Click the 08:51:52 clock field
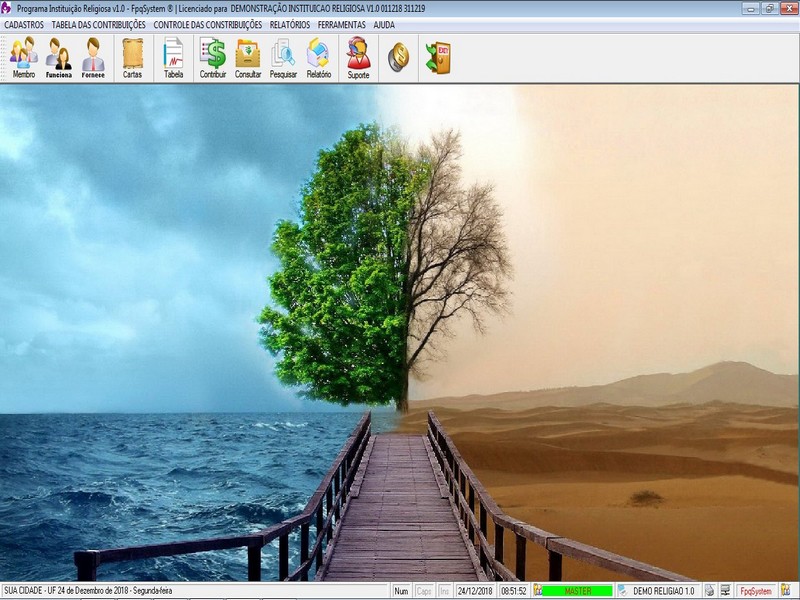This screenshot has width=800, height=600. coord(513,591)
